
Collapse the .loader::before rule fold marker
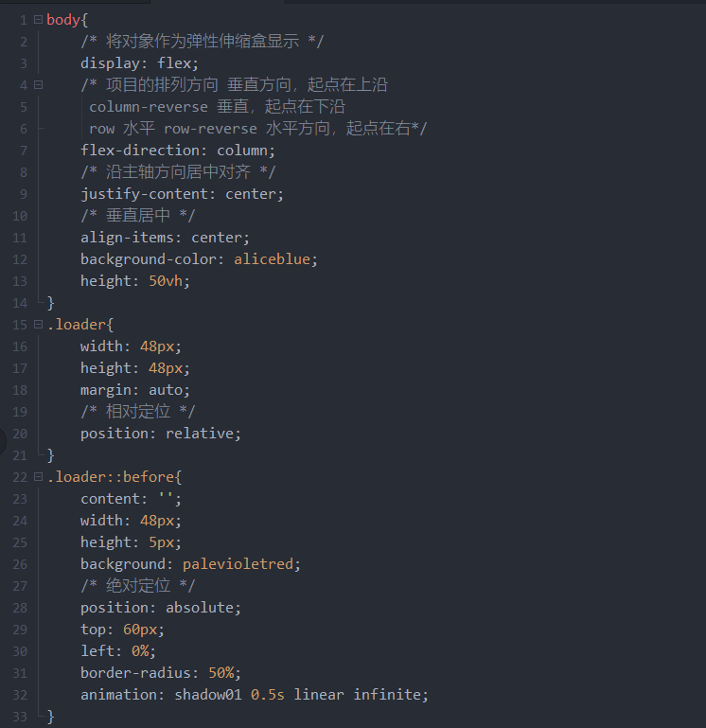[x=38, y=477]
